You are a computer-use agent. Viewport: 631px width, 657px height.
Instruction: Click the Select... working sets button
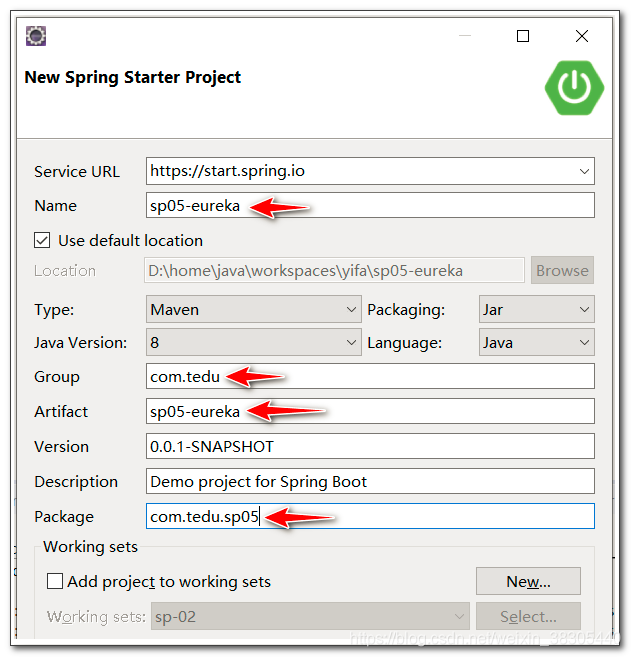pos(528,616)
